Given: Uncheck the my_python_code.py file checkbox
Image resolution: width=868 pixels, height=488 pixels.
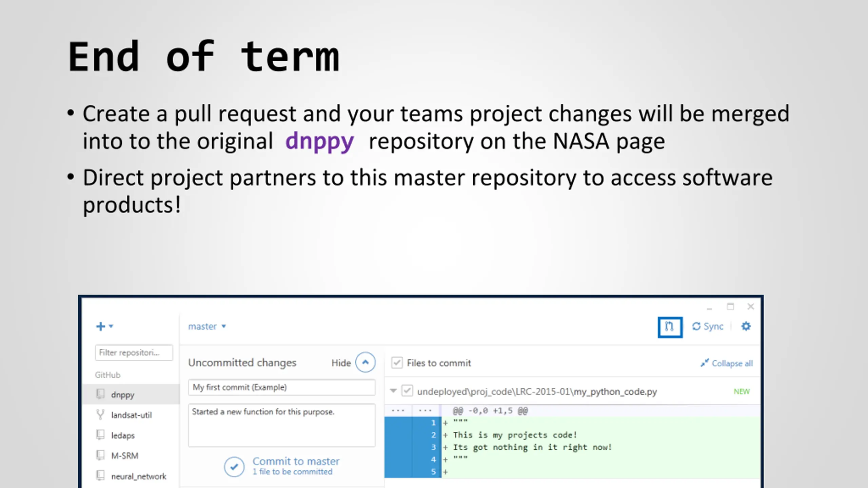Looking at the screenshot, I should [407, 391].
